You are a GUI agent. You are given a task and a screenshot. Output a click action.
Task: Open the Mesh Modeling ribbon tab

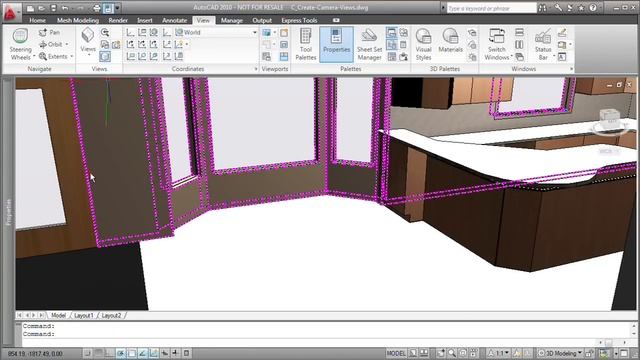78,20
